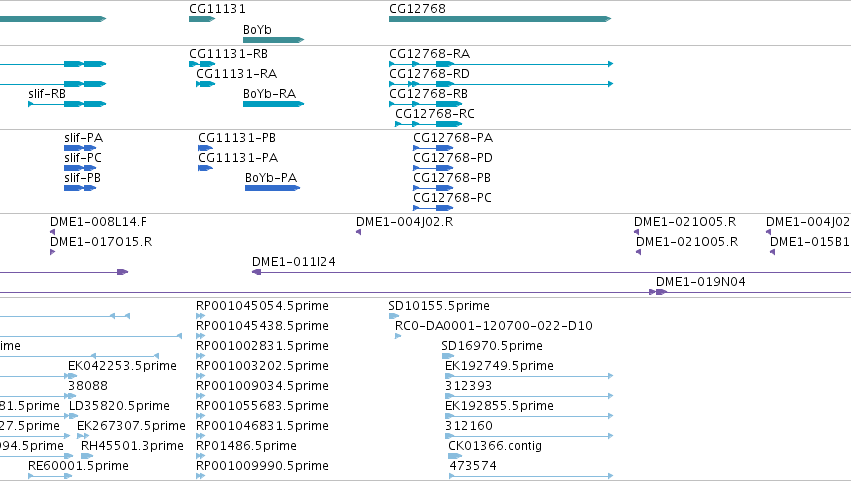Click the CG12768-RD transcript label
This screenshot has width=851, height=481.
[429, 74]
